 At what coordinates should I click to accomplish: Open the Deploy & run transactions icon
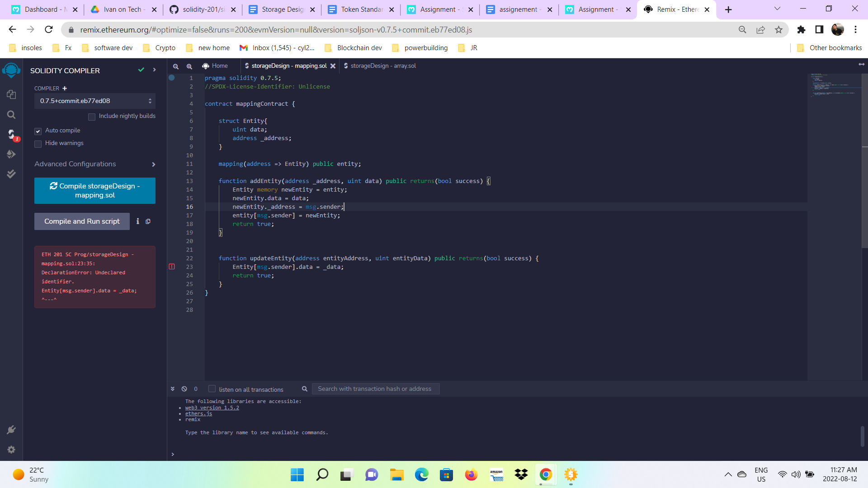point(11,154)
